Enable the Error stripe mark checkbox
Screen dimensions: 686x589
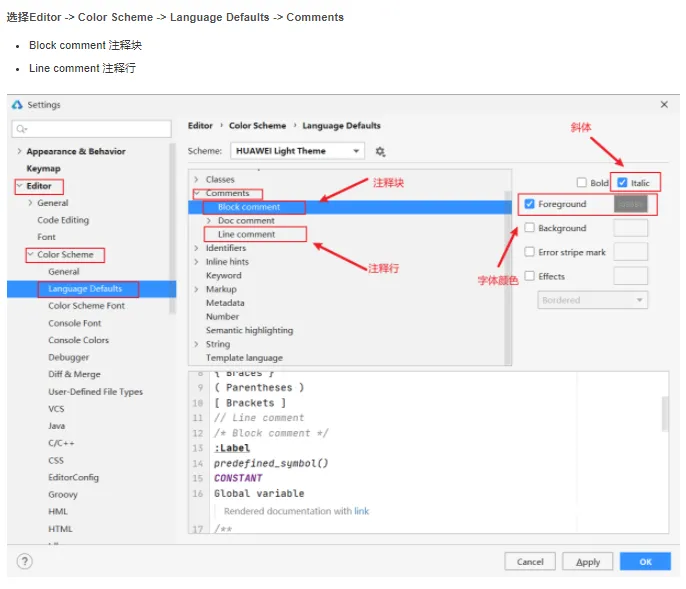[x=530, y=252]
